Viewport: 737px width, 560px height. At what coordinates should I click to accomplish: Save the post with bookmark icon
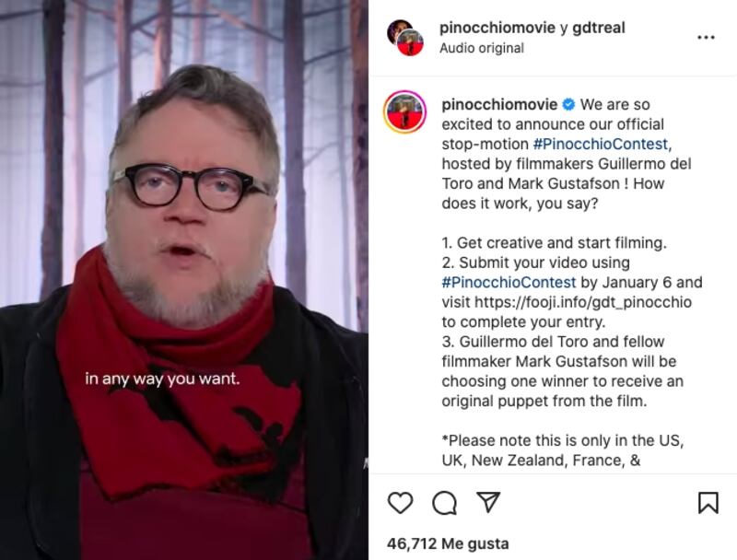click(708, 503)
